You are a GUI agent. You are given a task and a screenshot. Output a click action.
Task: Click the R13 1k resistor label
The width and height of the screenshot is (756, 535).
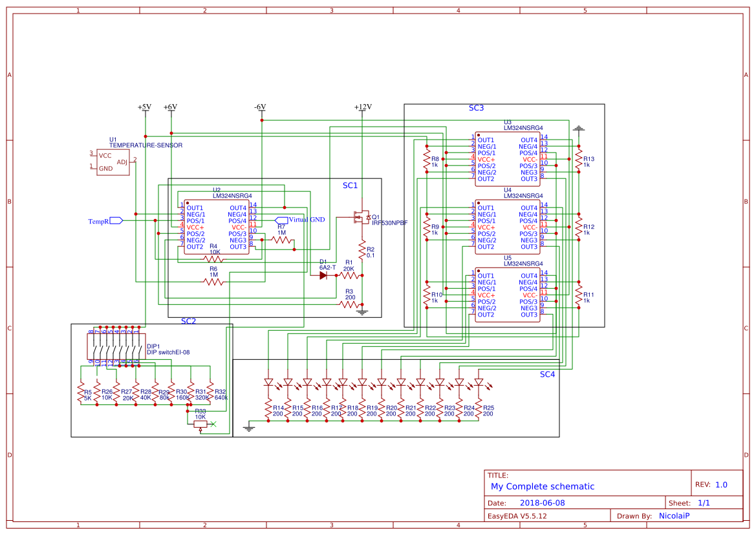(589, 162)
